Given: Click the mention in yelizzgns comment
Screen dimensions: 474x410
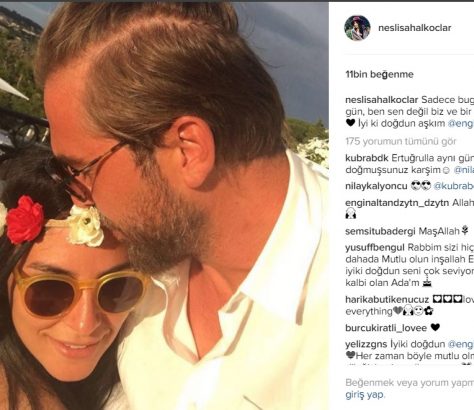Looking at the screenshot, I should coord(461,344).
